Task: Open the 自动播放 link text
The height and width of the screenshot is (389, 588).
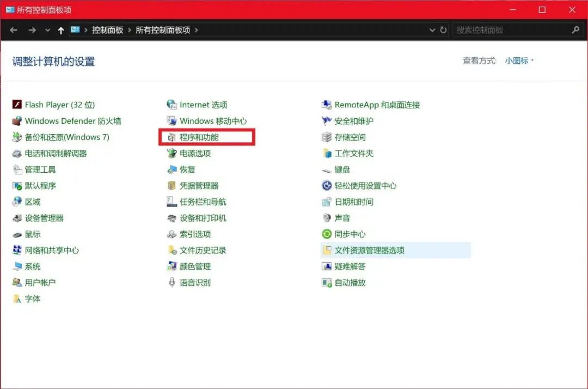Action: click(x=350, y=282)
